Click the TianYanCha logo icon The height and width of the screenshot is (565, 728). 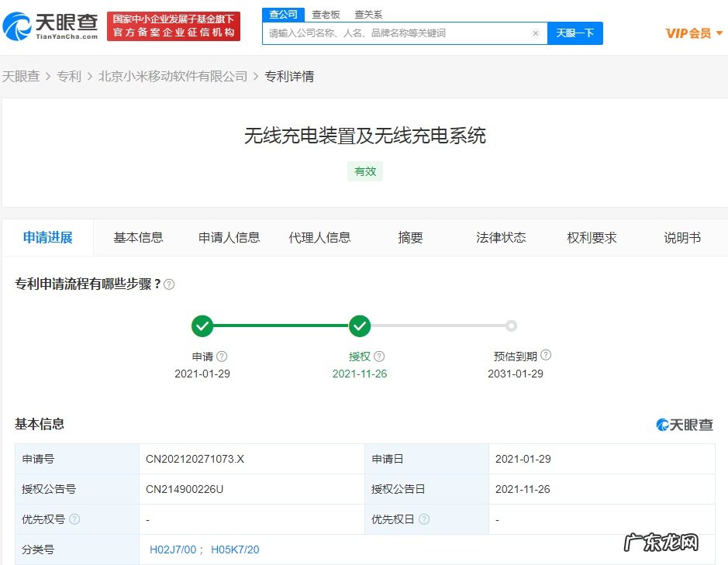18,26
